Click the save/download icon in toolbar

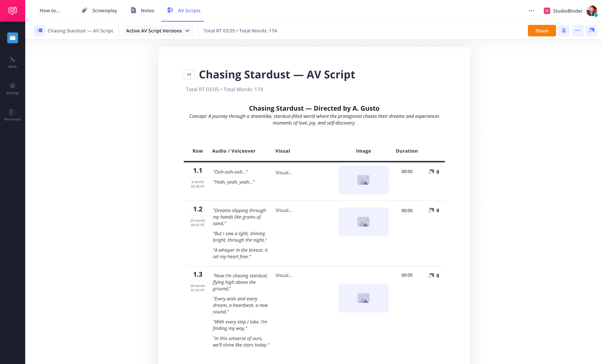click(564, 30)
